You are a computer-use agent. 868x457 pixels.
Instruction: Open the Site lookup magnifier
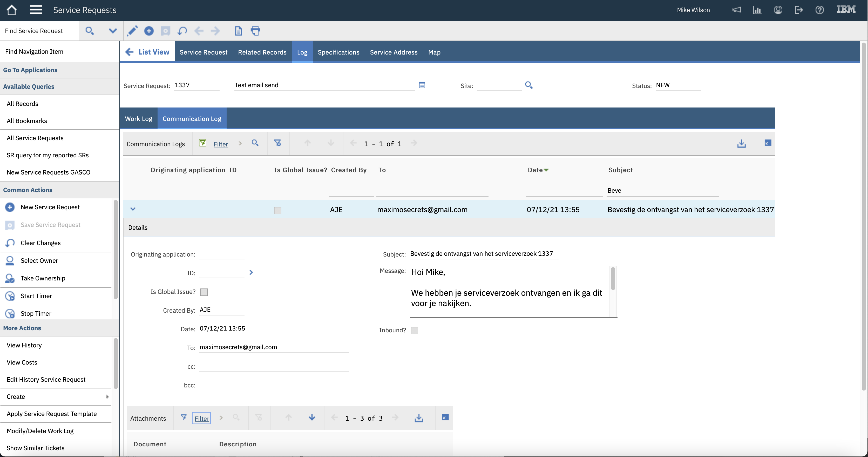pyautogui.click(x=529, y=85)
